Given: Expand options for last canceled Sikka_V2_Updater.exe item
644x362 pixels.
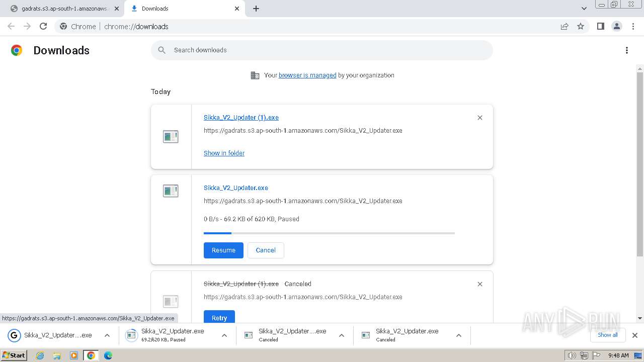Looking at the screenshot, I should 459,335.
